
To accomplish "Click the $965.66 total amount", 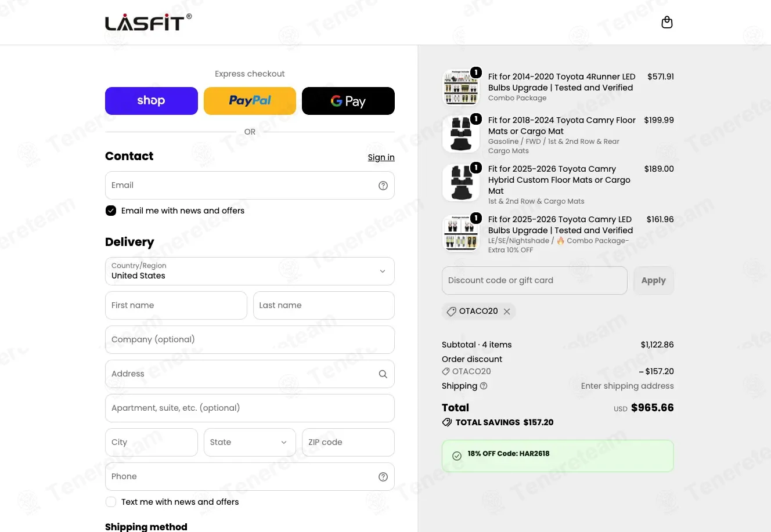I will click(653, 408).
